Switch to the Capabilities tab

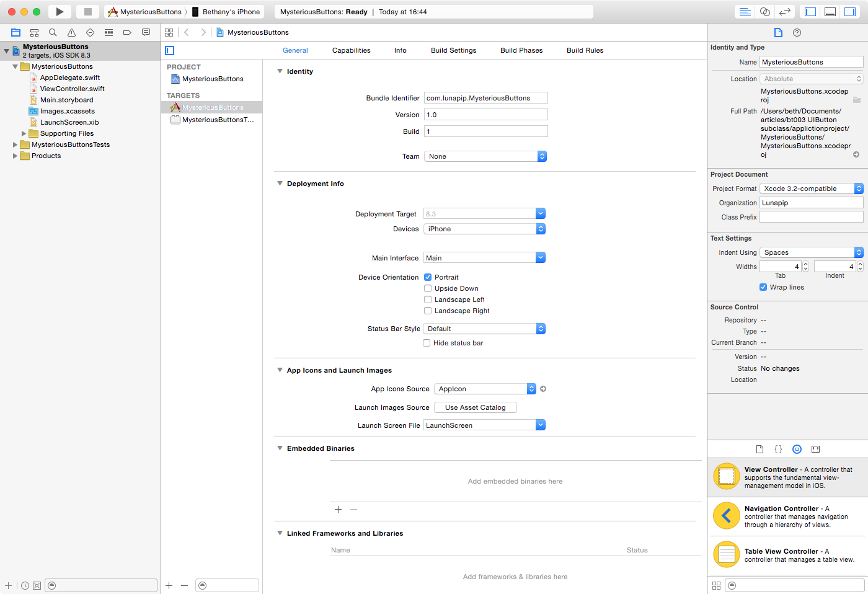click(x=351, y=50)
